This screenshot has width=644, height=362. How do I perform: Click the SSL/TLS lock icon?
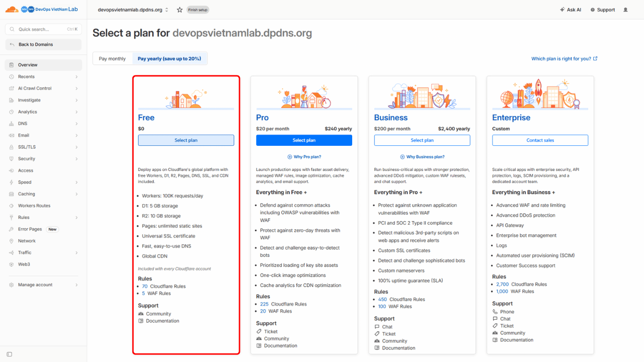tap(12, 147)
